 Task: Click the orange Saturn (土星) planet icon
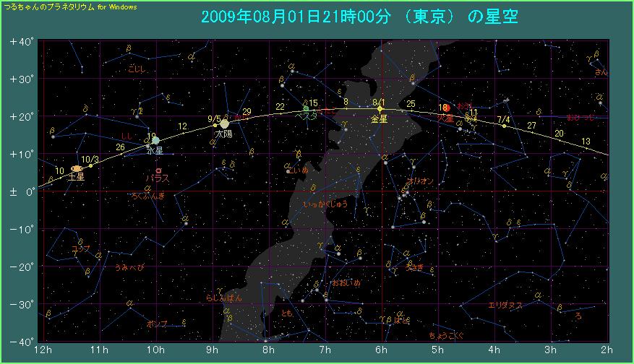[x=77, y=169]
